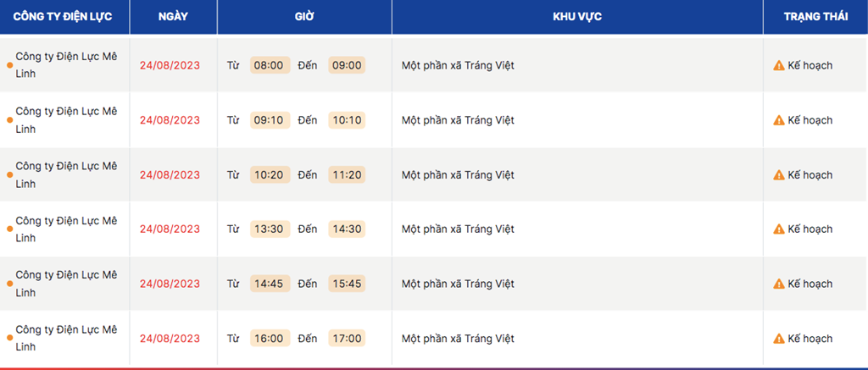The height and width of the screenshot is (370, 868).
Task: Click warning icon in the 10:20 row
Action: [779, 174]
